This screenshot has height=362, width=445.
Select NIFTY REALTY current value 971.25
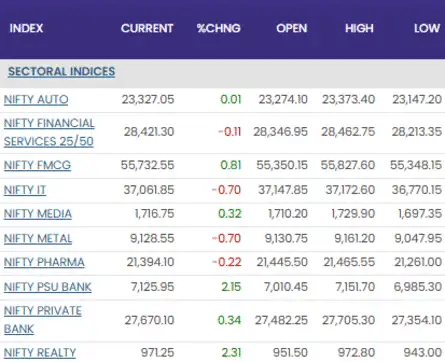(x=157, y=353)
